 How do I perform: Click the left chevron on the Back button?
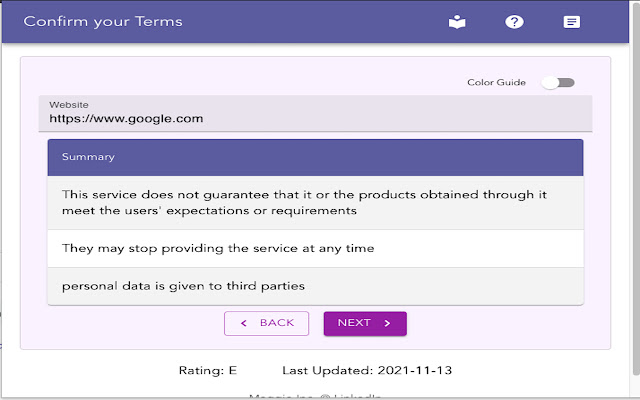243,323
